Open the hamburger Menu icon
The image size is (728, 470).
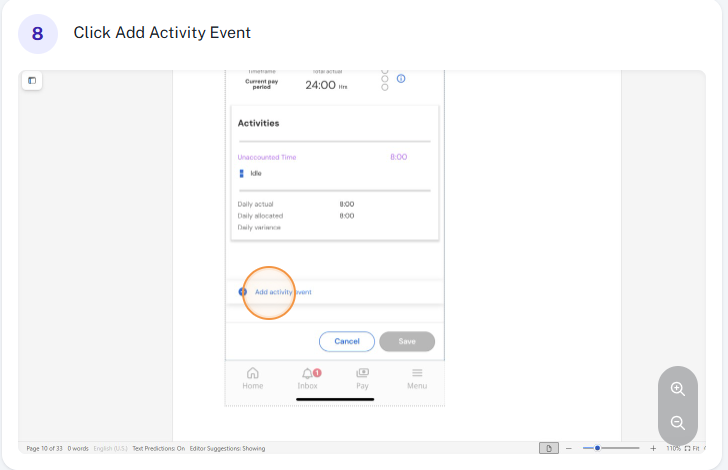pyautogui.click(x=417, y=373)
